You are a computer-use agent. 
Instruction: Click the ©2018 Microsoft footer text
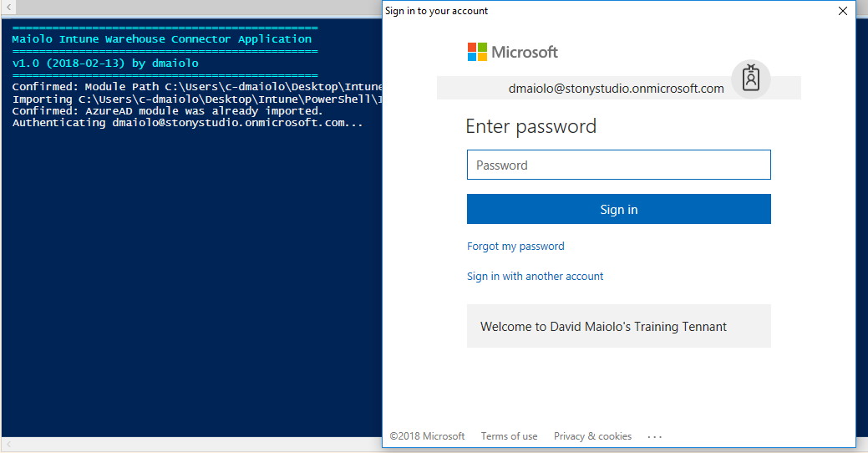pos(427,436)
